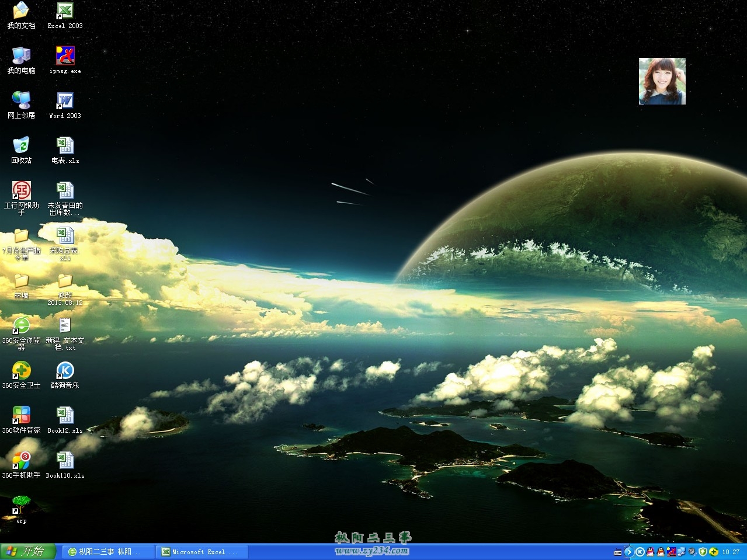Open the 我的文档 desktop icon
The width and height of the screenshot is (747, 560).
pos(21,16)
